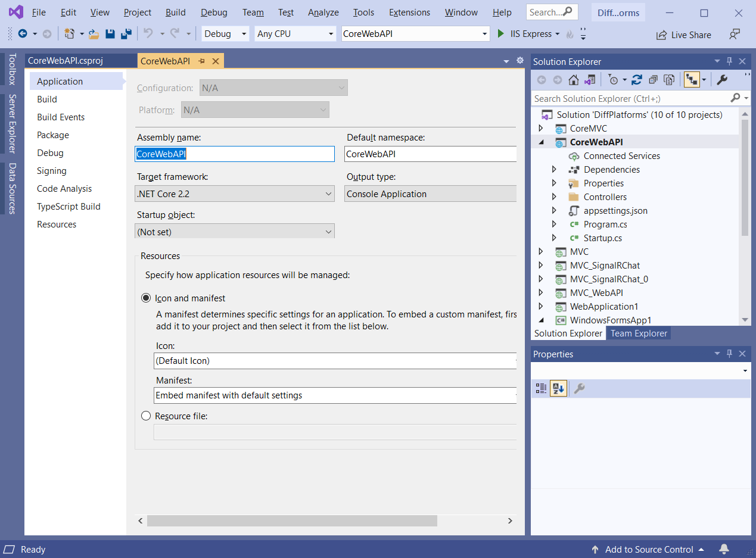Screen dimensions: 756x558
Task: Expand the CoreMVC project node
Action: [x=541, y=129]
